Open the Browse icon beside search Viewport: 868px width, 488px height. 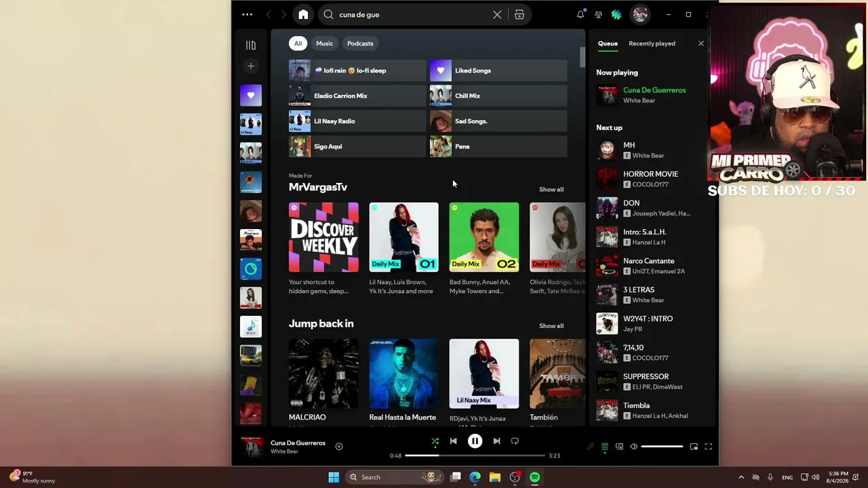click(x=519, y=14)
